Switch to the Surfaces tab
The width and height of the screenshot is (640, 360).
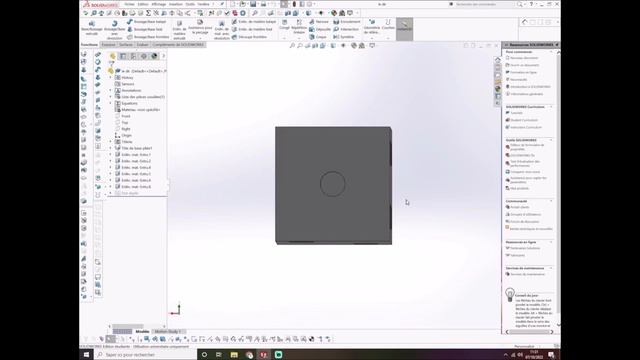coord(126,44)
